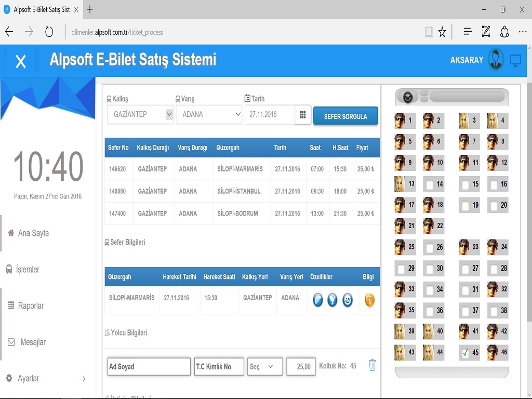Click occupied seat 22
This screenshot has width=532, height=399.
(433, 226)
